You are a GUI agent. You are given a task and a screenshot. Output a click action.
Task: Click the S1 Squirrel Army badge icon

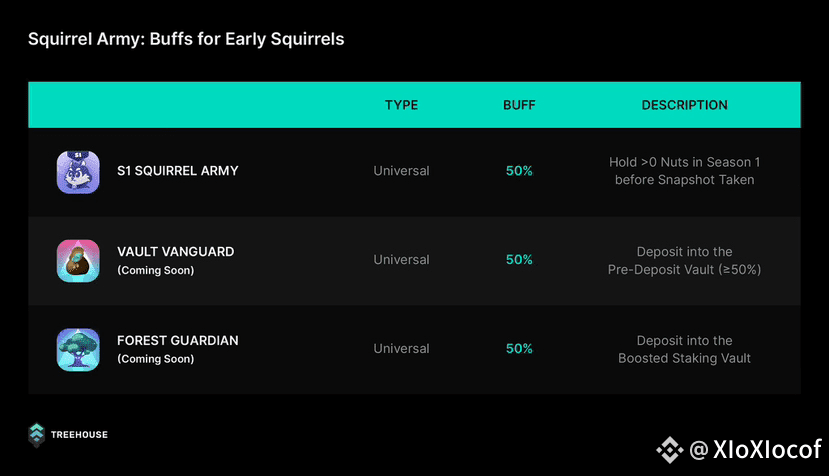(78, 172)
